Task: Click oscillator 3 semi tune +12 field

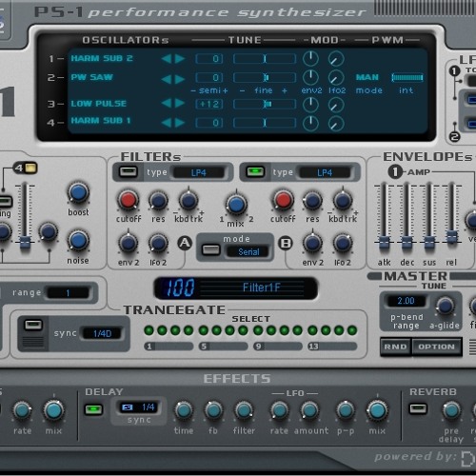Action: point(209,104)
